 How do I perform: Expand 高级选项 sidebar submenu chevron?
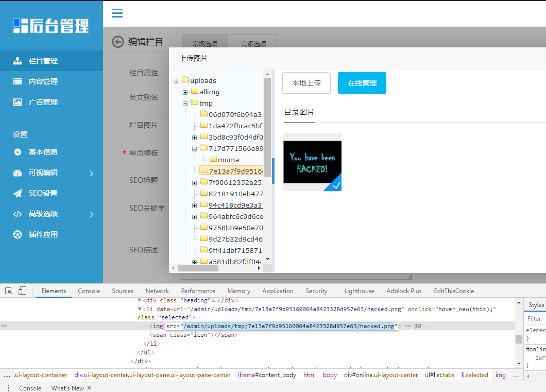click(x=92, y=214)
